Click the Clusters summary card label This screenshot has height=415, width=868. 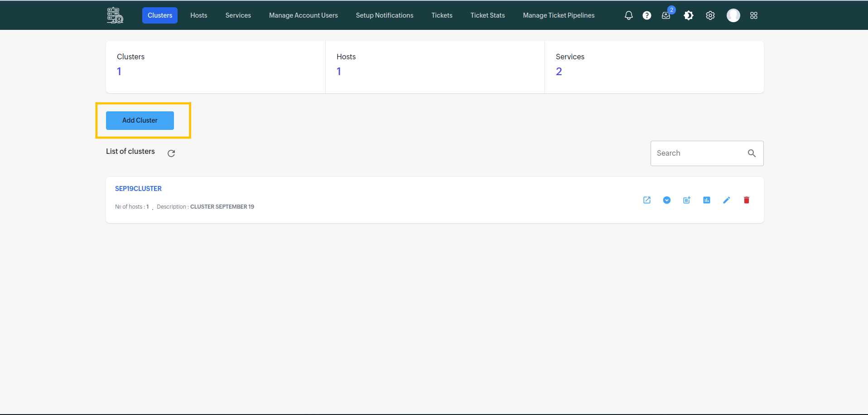coord(130,57)
